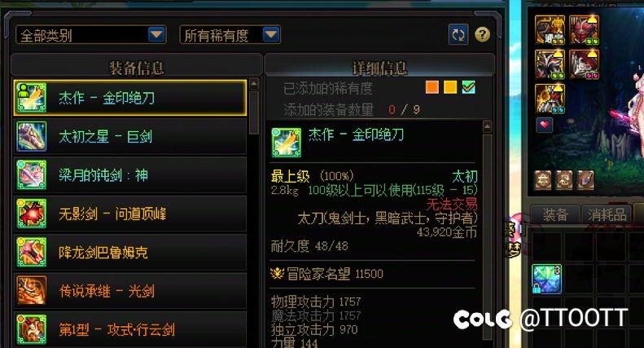Image resolution: width=644 pixels, height=348 pixels.
Task: Click the red heart icon under avatar slots
Action: tap(545, 125)
